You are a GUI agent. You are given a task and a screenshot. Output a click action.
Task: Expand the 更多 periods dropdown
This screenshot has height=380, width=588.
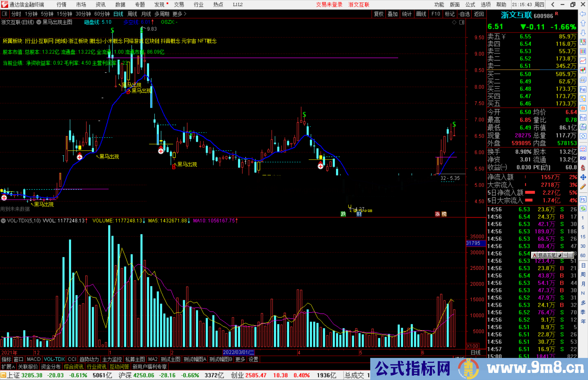point(179,14)
